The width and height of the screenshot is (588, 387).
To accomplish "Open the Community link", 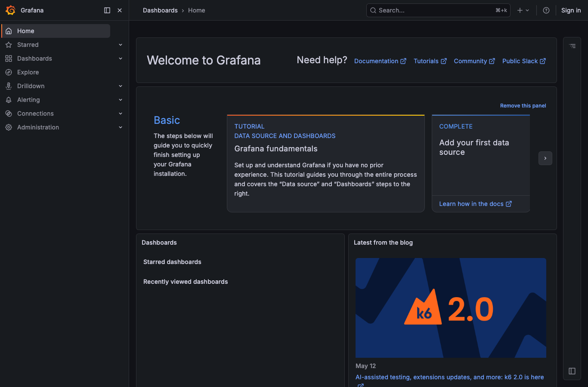I will pos(474,61).
